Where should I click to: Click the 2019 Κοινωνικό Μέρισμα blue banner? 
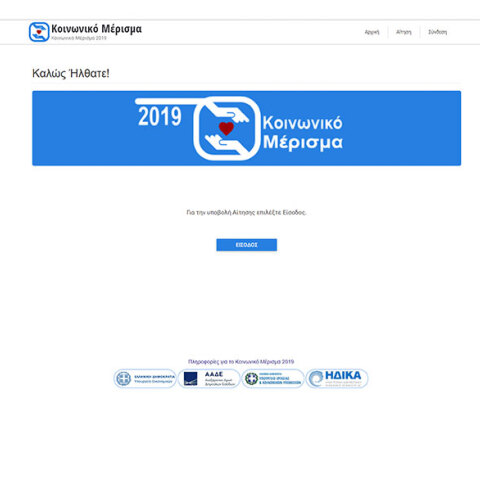pos(246,128)
